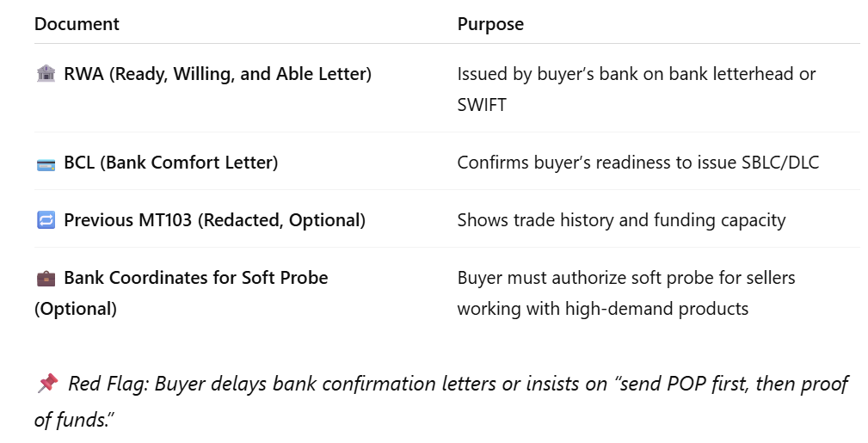Image resolution: width=868 pixels, height=443 pixels.
Task: Click the bank building emoji icon
Action: point(46,73)
